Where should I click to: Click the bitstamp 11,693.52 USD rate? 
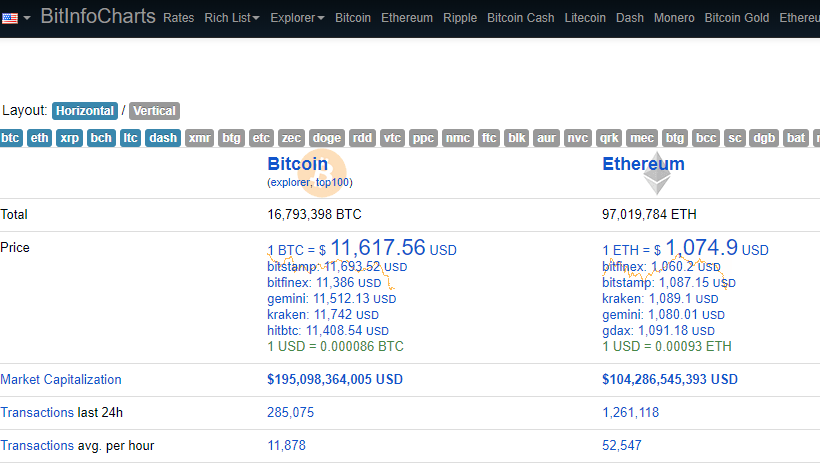coord(337,267)
